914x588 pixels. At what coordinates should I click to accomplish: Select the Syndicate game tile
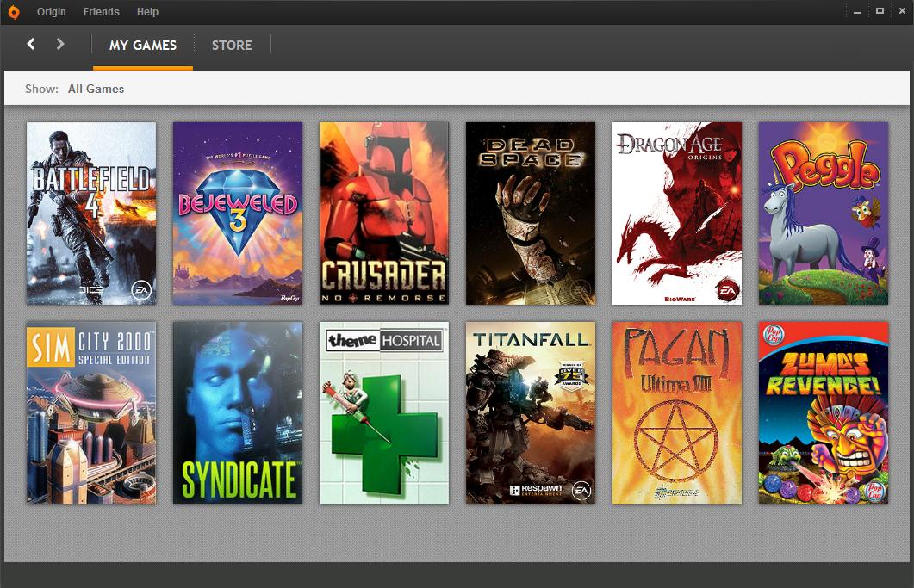click(238, 413)
